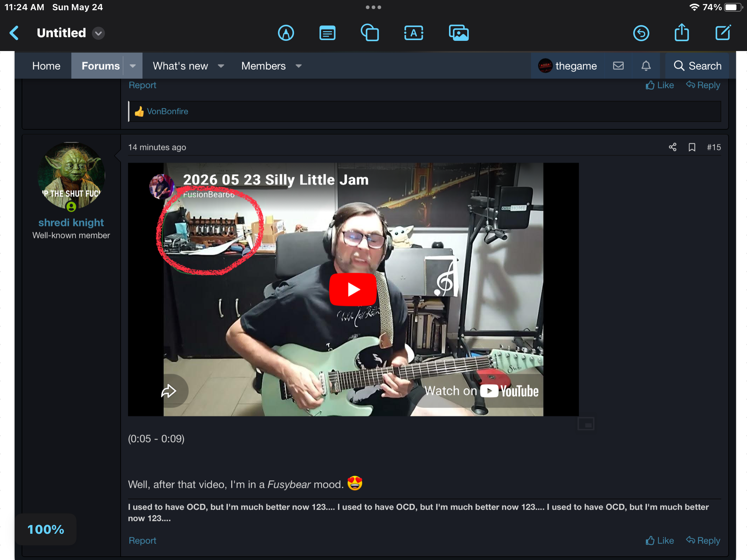
Task: Open the Members menu item
Action: tap(263, 66)
